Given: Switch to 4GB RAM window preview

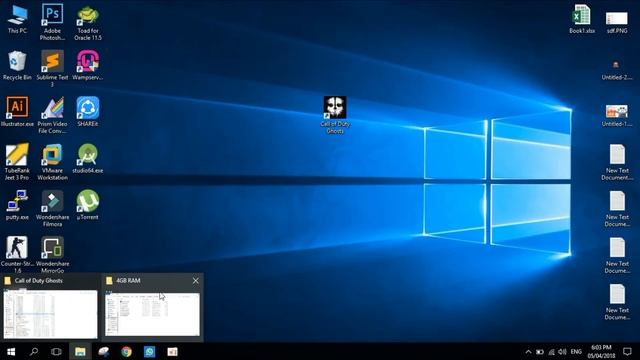Looking at the screenshot, I should pos(152,308).
